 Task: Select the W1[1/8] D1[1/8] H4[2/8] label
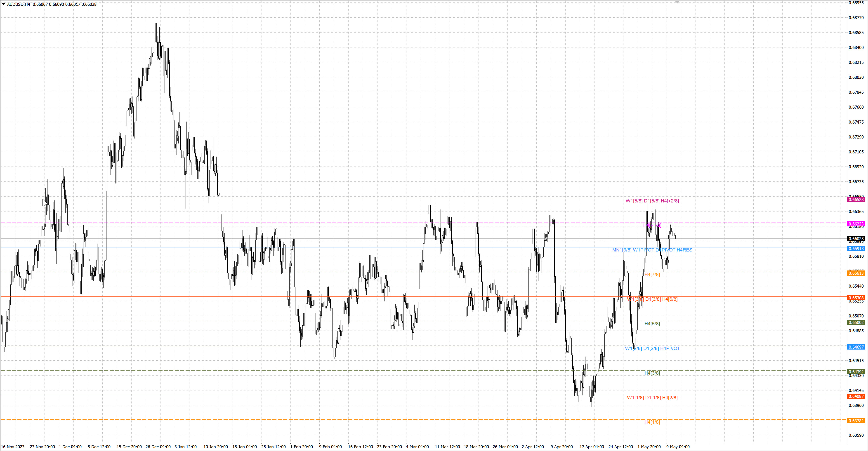coord(652,397)
